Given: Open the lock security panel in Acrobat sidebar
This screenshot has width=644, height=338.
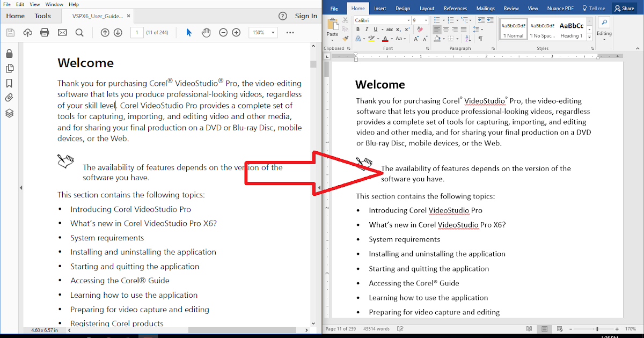Looking at the screenshot, I should pyautogui.click(x=9, y=54).
